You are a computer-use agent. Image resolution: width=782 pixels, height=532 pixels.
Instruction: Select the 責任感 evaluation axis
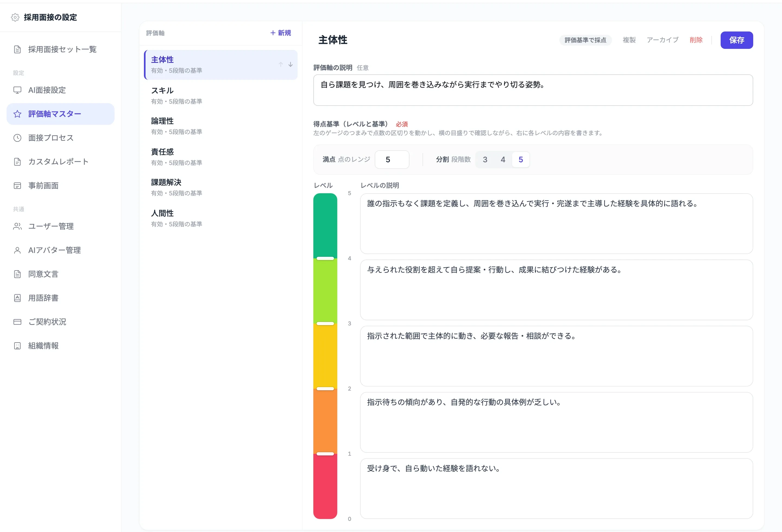[221, 157]
